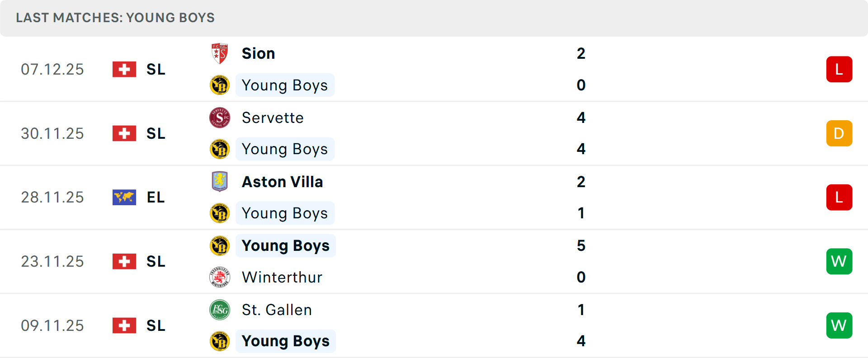Click the Last Matches: Young Boys header
The image size is (868, 358).
115,18
